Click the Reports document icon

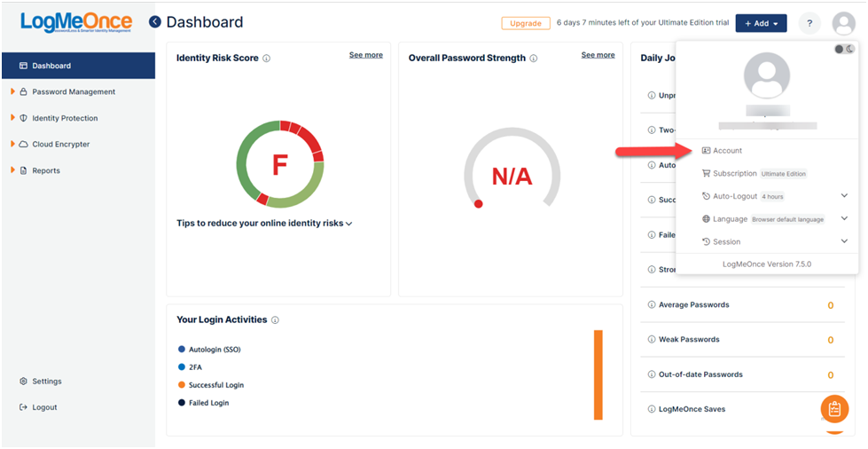(23, 170)
